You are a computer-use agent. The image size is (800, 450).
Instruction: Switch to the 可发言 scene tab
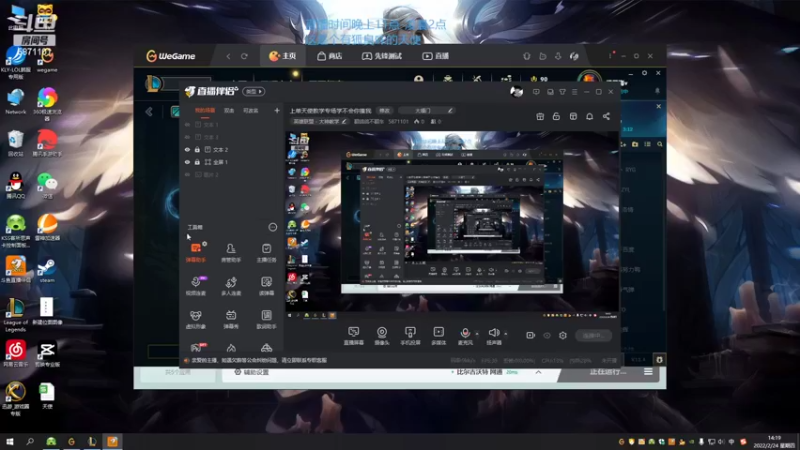(x=251, y=110)
